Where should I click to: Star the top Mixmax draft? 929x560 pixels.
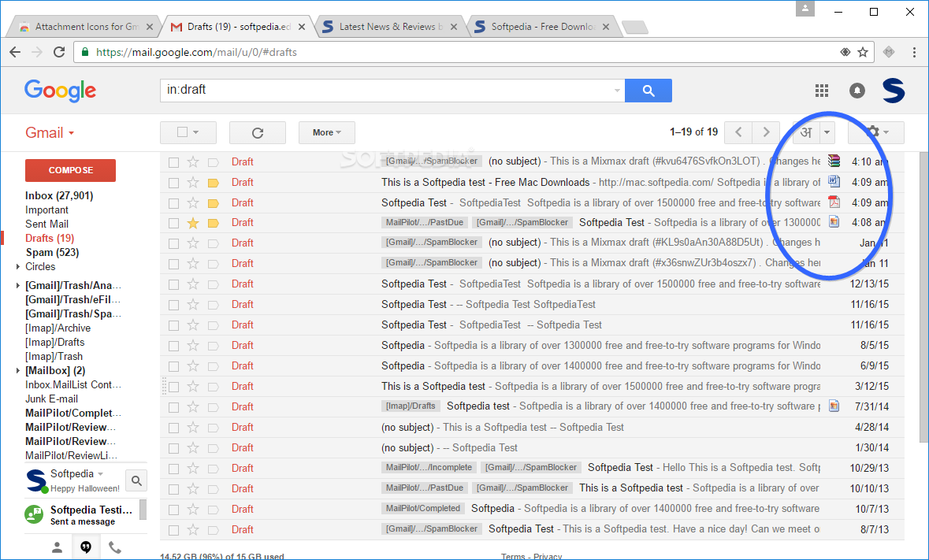(x=191, y=161)
